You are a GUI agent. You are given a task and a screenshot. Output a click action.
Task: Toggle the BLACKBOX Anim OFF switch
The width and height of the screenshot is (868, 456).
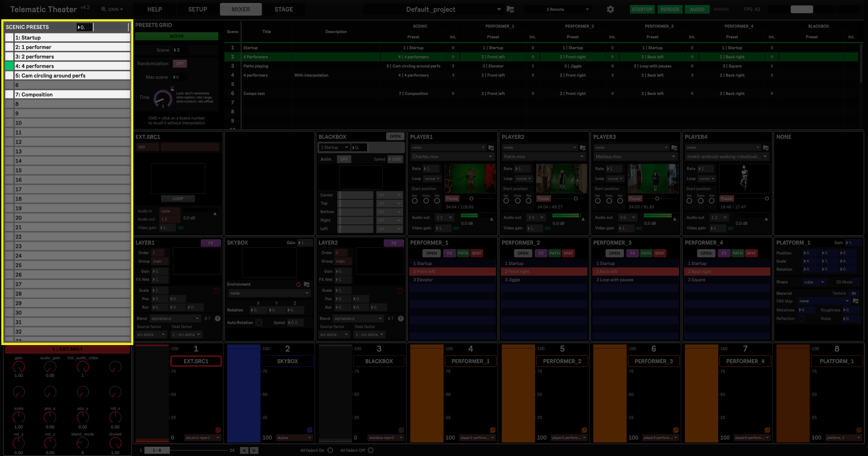tap(344, 159)
